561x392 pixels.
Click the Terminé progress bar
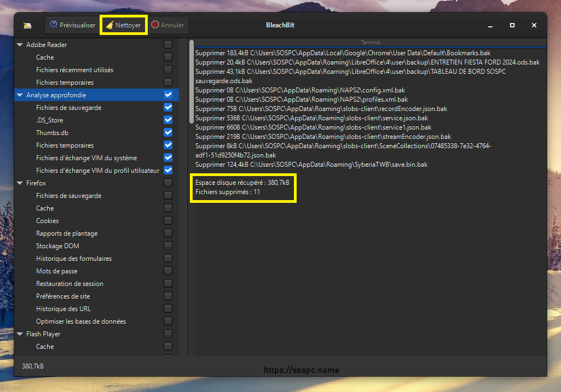[x=371, y=43]
